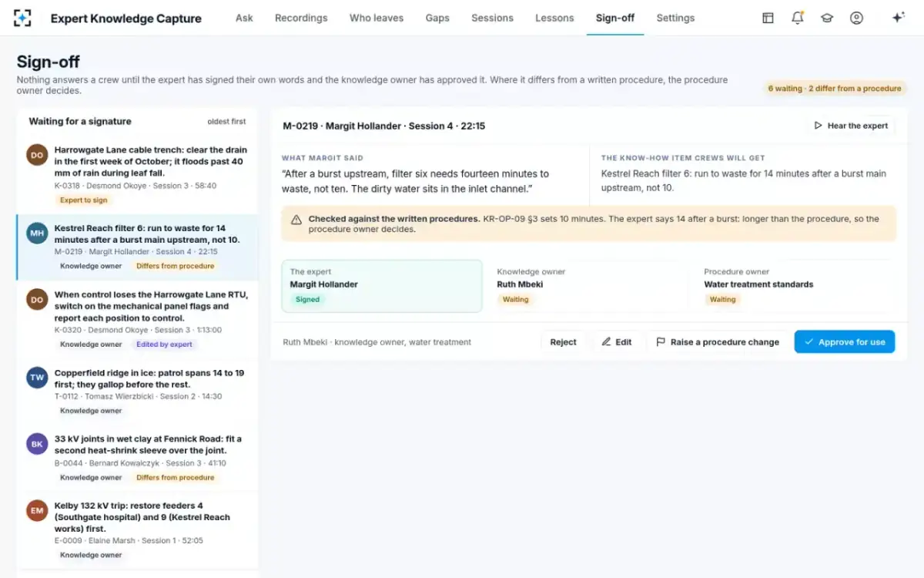Viewport: 924px width, 578px height.
Task: Open the notifications bell
Action: click(798, 18)
